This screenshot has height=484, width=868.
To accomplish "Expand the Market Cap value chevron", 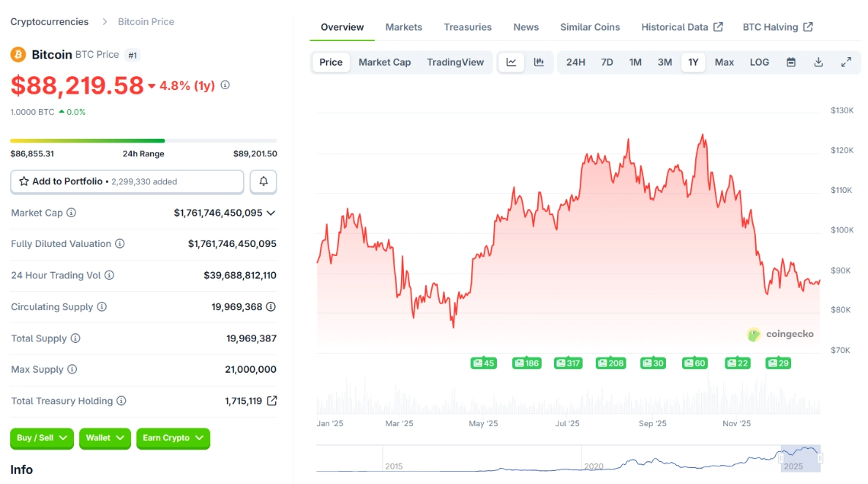I will [271, 213].
